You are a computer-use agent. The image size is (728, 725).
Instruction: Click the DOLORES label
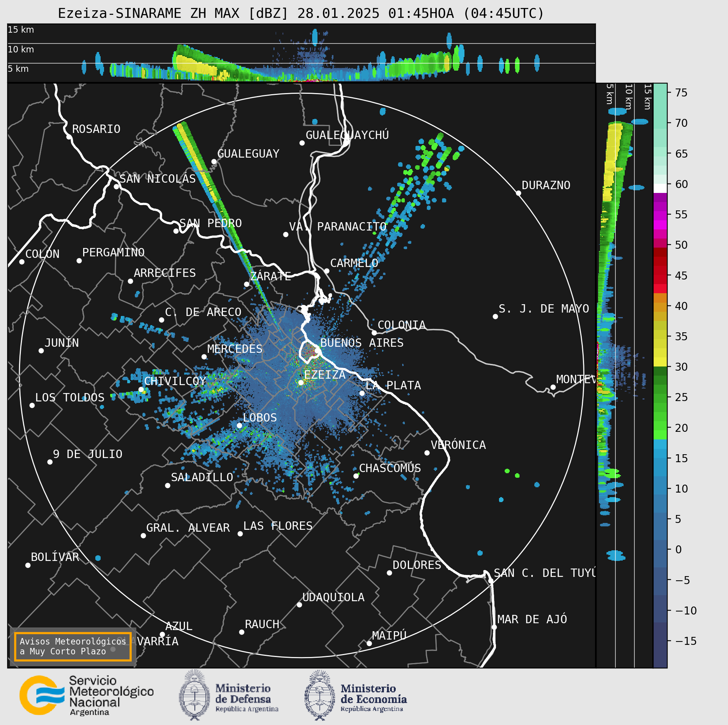click(417, 565)
